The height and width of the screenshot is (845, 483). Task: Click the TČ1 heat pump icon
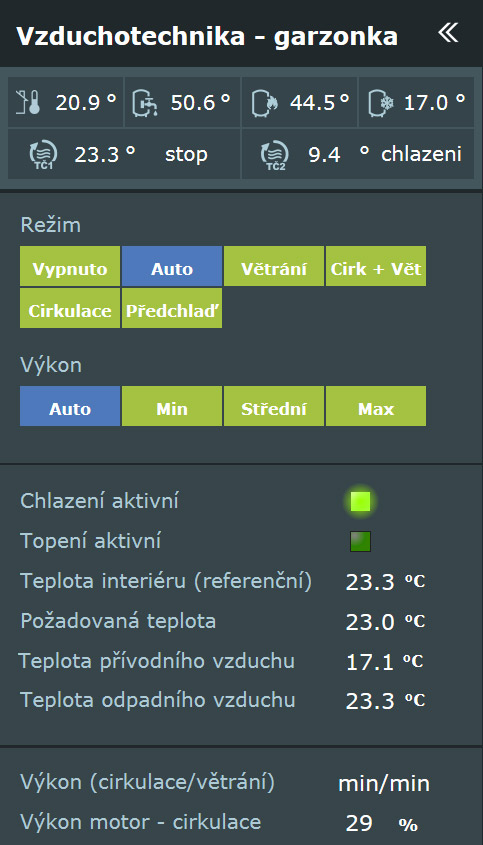click(41, 155)
